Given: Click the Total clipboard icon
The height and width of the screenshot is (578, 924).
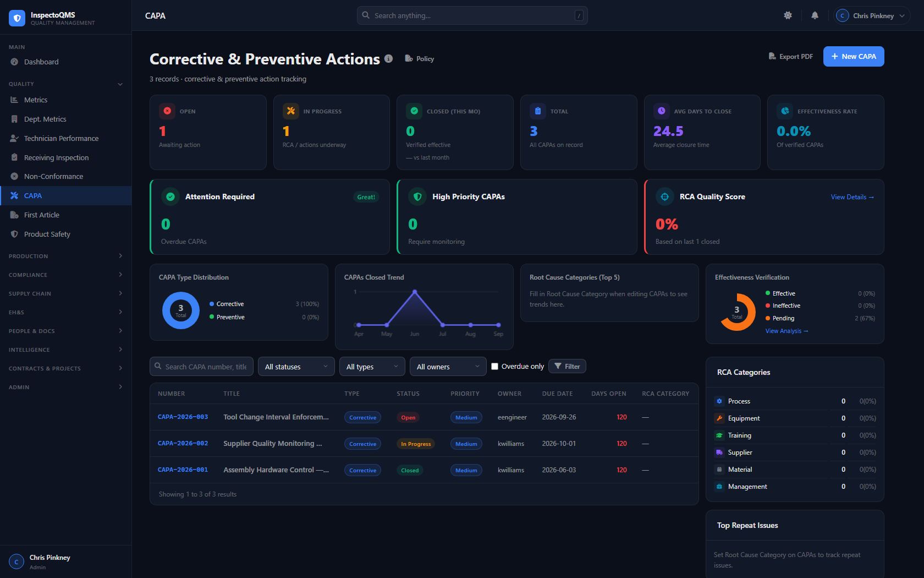Looking at the screenshot, I should (538, 111).
